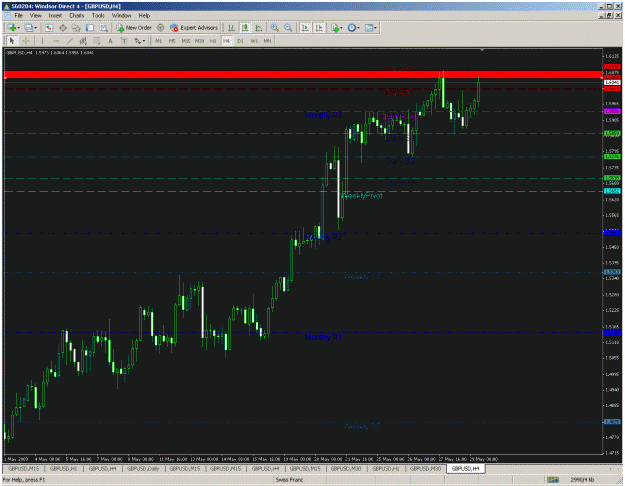Click the Expert Advisors button label
The image size is (625, 486).
tap(199, 28)
